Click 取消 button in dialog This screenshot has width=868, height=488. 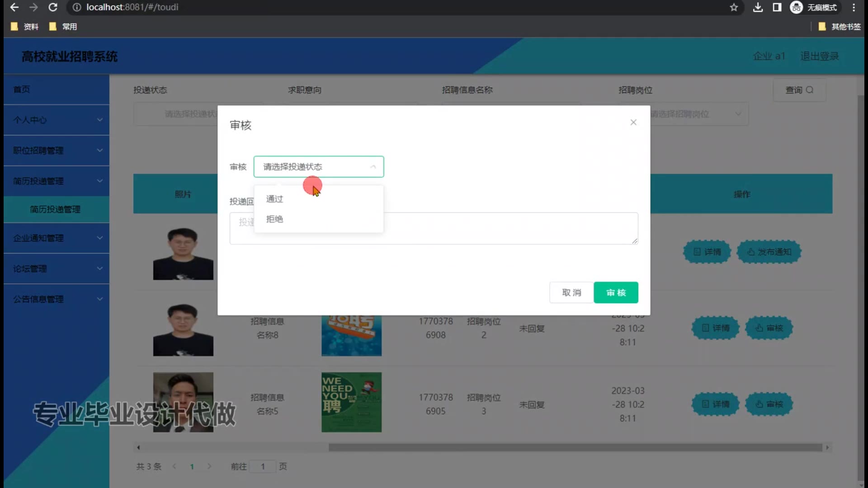tap(571, 292)
